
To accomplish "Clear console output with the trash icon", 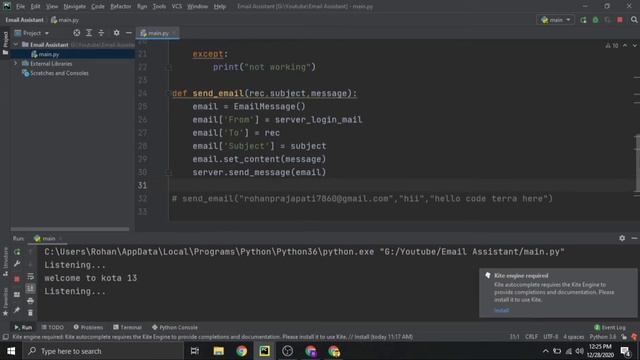I will (30, 313).
